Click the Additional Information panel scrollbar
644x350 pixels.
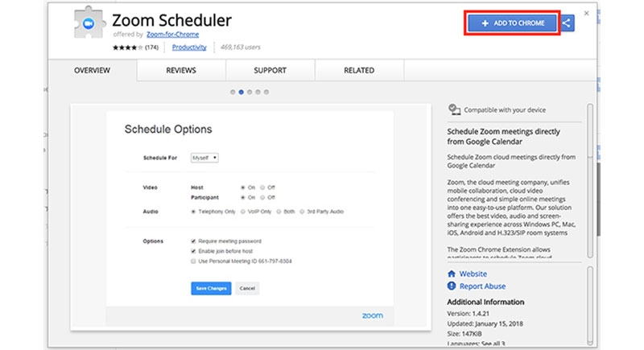click(x=590, y=306)
